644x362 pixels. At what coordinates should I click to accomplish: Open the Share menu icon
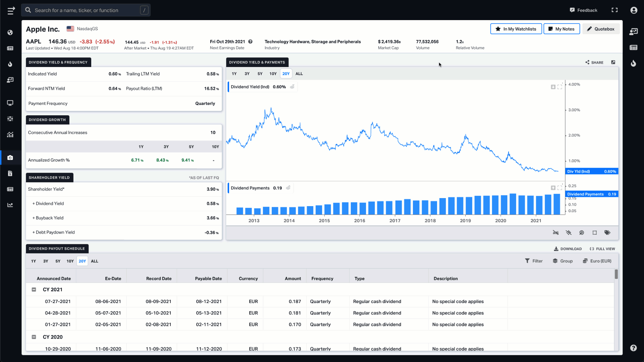pos(587,62)
